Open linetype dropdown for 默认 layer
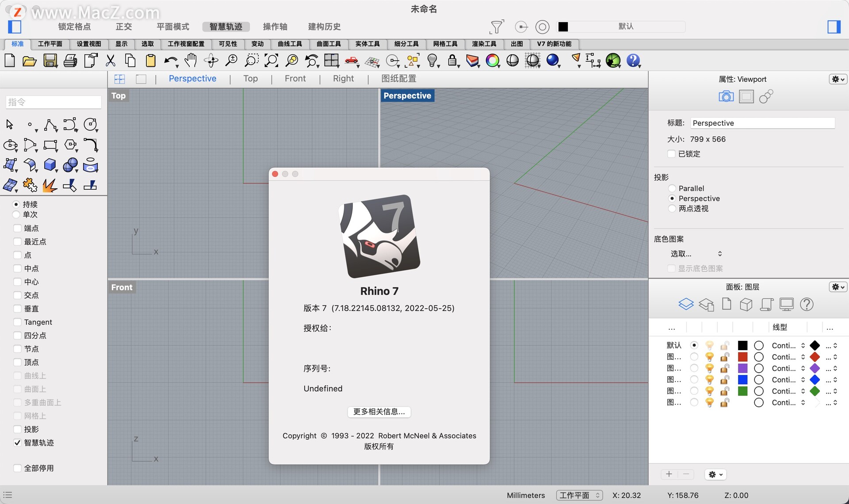Viewport: 849px width, 504px height. (x=788, y=346)
